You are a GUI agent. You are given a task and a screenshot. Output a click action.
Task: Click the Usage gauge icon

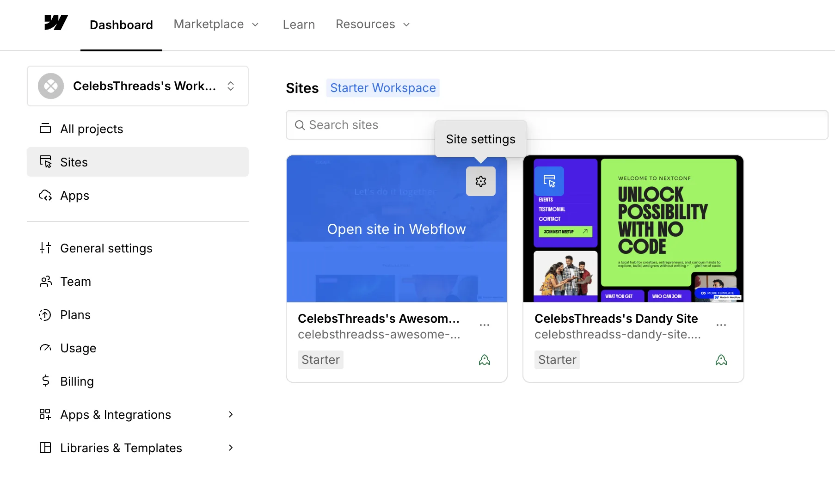(45, 348)
